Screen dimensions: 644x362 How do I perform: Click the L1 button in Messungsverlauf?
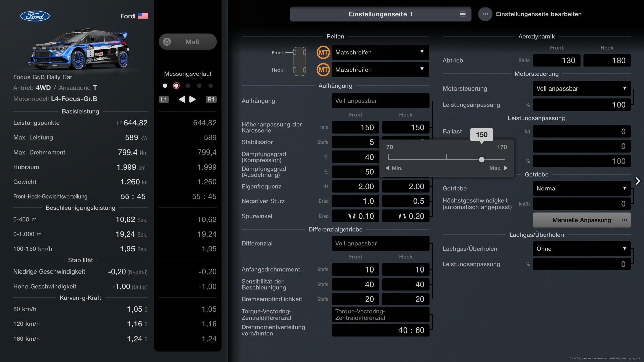pos(164,99)
